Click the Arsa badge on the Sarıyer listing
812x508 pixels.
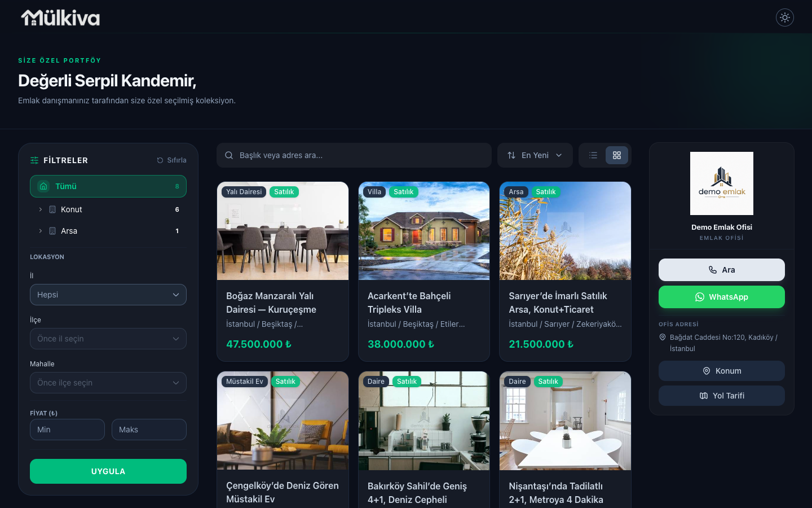516,192
